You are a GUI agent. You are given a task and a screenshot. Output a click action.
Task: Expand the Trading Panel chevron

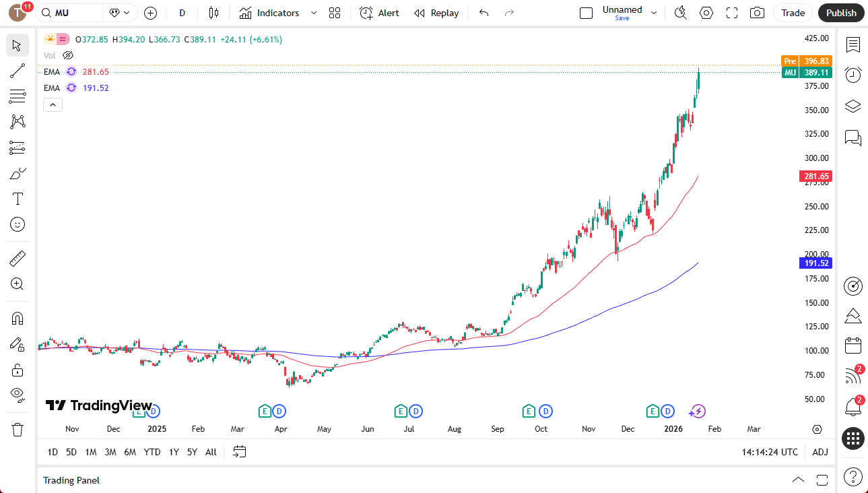click(798, 480)
